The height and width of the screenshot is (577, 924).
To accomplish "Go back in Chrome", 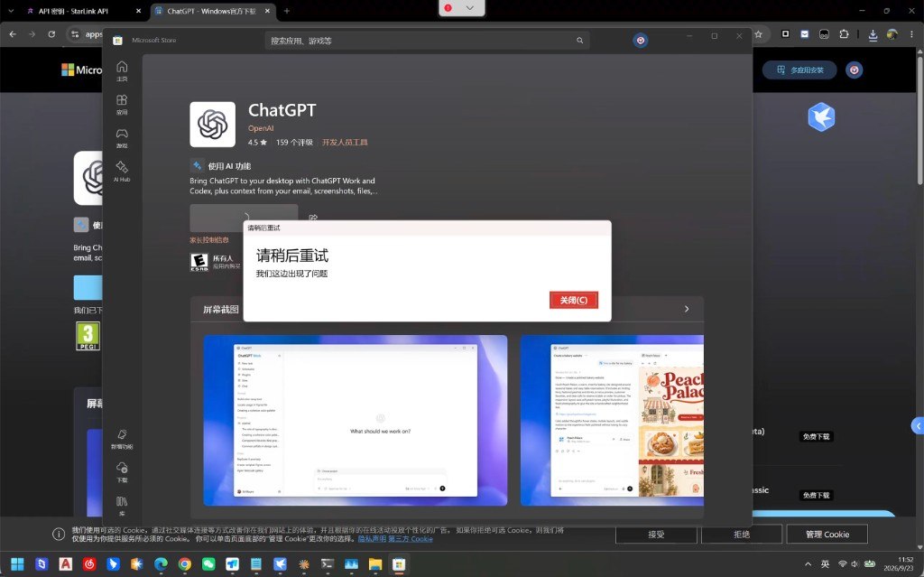I will click(13, 34).
